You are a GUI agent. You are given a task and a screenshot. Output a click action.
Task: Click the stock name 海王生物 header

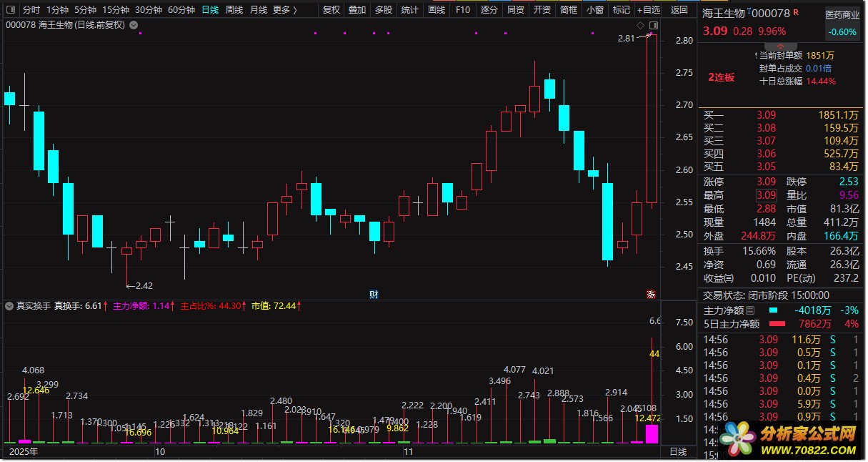pyautogui.click(x=724, y=14)
